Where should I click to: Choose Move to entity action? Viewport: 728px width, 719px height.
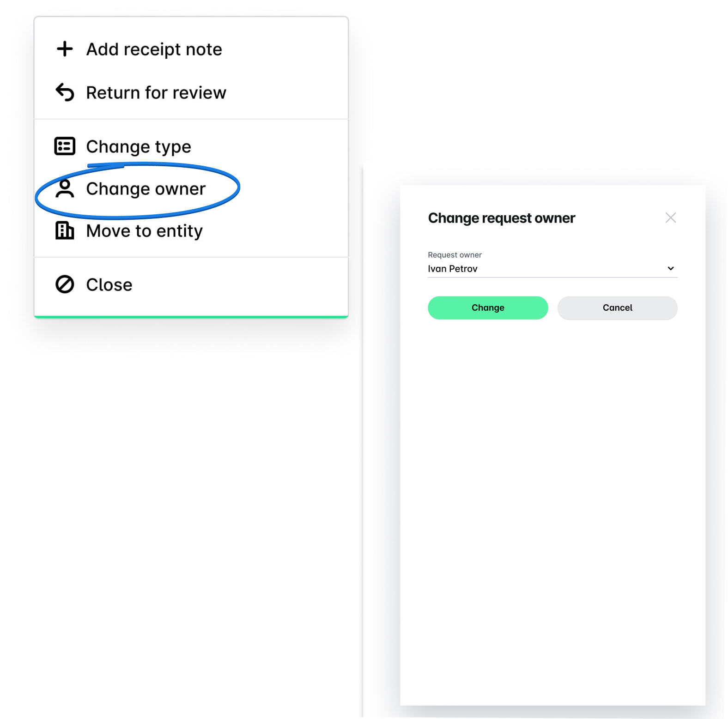pyautogui.click(x=144, y=230)
